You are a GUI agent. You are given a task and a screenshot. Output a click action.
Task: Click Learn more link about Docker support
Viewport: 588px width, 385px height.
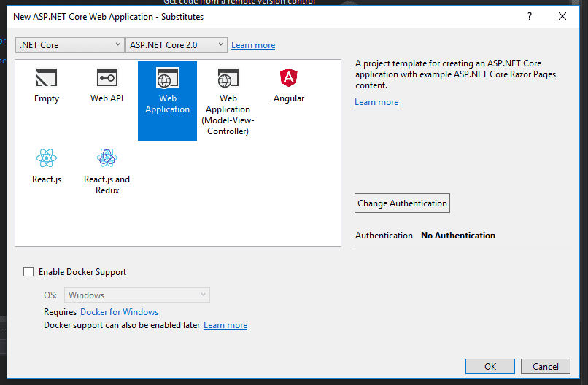tap(225, 325)
